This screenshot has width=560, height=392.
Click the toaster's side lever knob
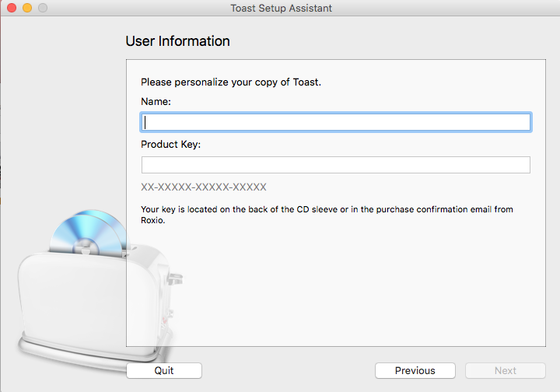pyautogui.click(x=177, y=277)
